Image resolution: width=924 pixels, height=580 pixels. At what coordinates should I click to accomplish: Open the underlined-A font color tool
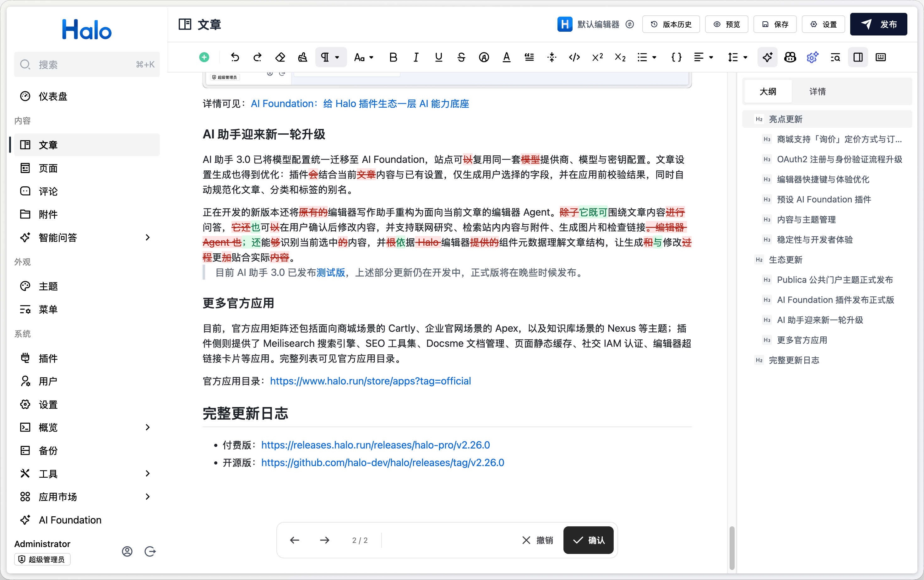507,57
